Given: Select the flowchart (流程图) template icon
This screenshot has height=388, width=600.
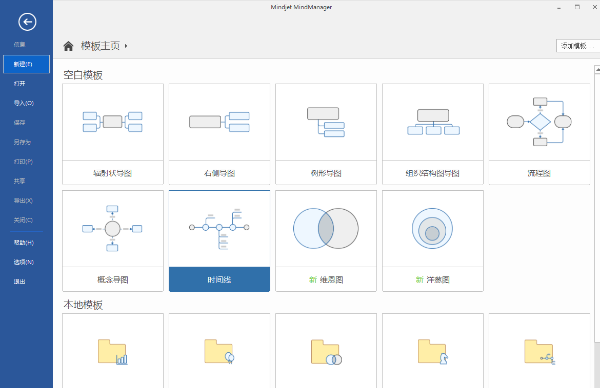Looking at the screenshot, I should click(539, 121).
